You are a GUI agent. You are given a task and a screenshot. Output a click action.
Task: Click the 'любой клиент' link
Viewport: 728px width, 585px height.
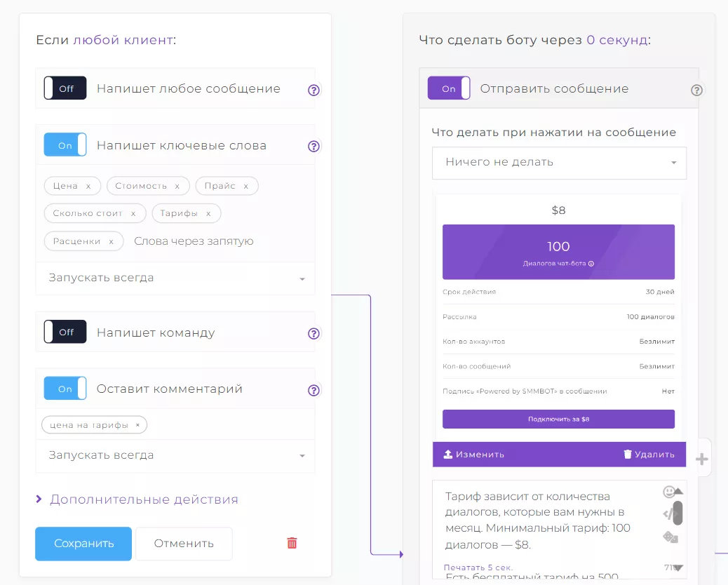pyautogui.click(x=123, y=40)
